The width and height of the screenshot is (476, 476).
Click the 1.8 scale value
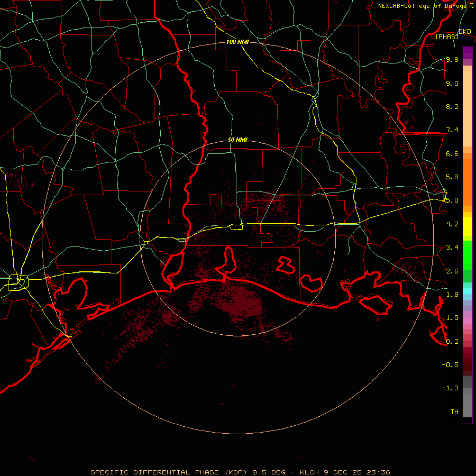click(x=452, y=295)
